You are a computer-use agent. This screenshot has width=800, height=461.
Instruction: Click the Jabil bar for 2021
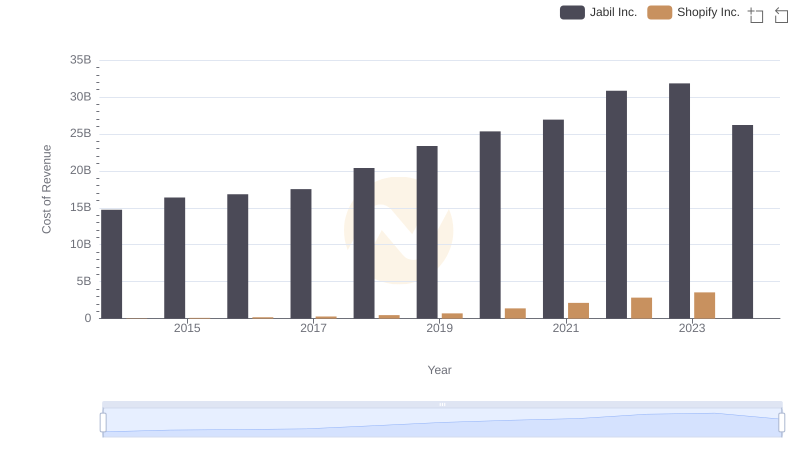(x=554, y=219)
